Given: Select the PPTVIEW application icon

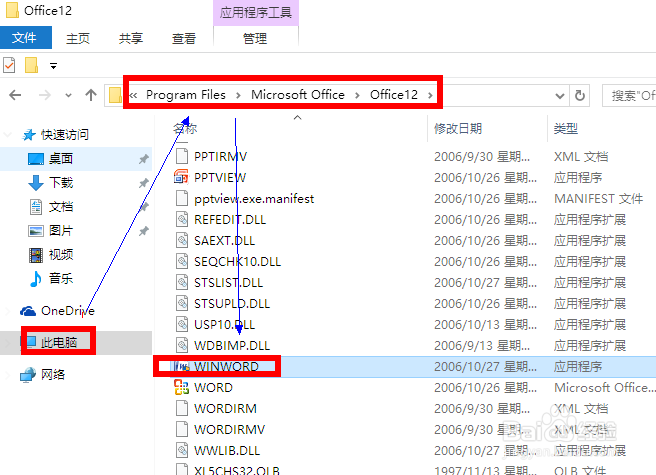Looking at the screenshot, I should coord(181,177).
